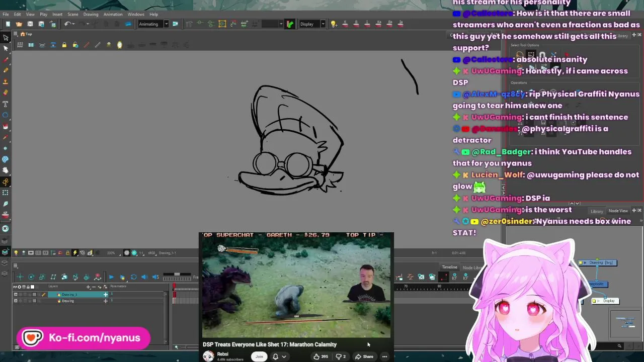The image size is (644, 362).
Task: Click the Show Grid icon in the Camera toolbar
Action: click(20, 45)
